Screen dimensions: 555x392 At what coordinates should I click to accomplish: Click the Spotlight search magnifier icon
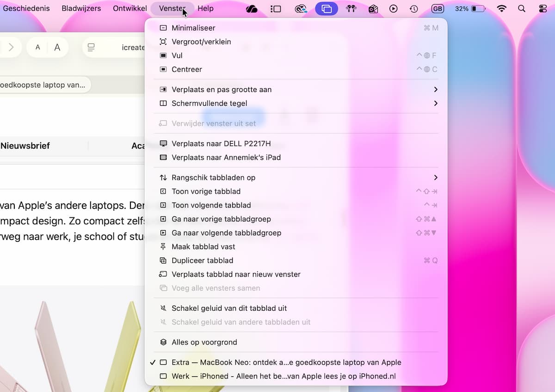click(x=522, y=9)
